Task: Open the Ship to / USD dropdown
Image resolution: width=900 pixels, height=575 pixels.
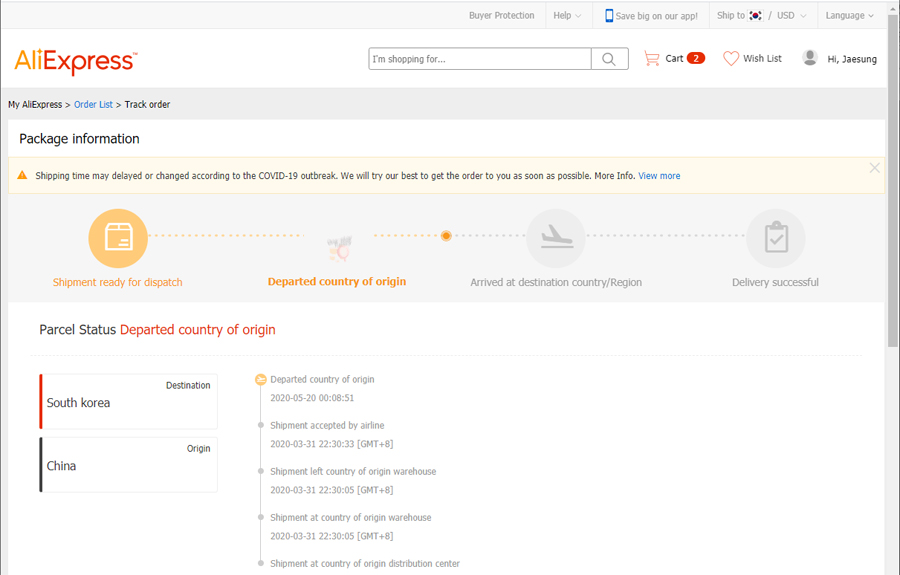Action: pos(761,15)
